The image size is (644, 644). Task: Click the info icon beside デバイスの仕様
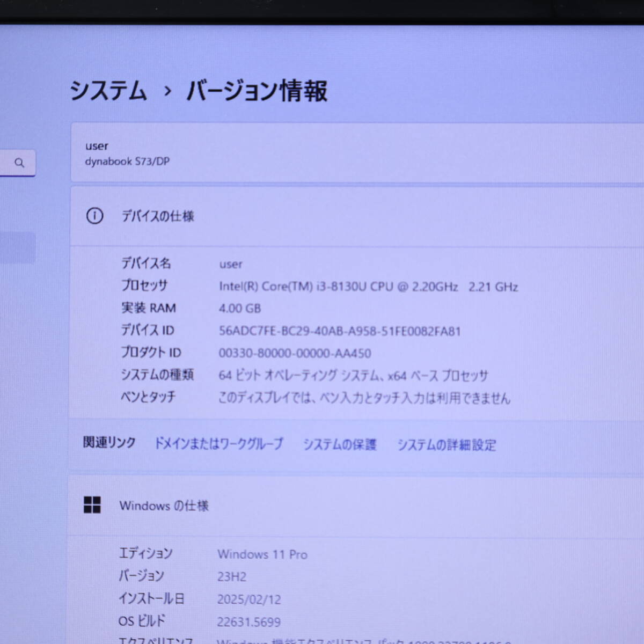point(94,216)
